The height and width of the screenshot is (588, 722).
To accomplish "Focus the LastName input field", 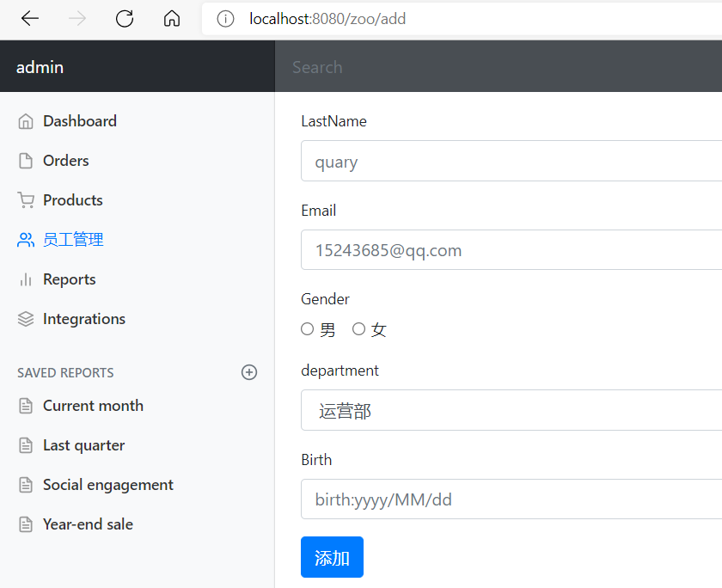I will [511, 161].
